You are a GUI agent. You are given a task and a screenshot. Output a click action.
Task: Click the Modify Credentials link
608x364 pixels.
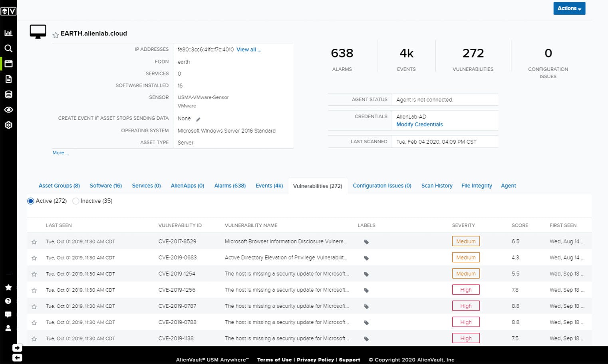pos(419,125)
